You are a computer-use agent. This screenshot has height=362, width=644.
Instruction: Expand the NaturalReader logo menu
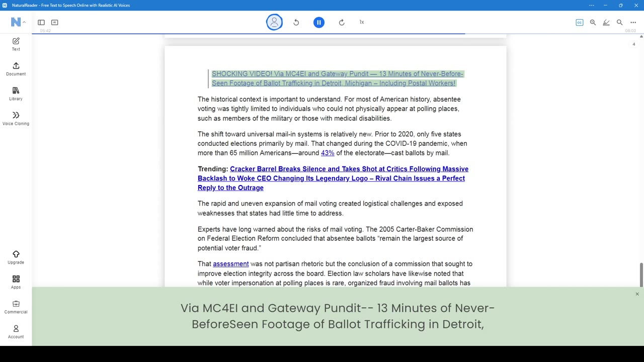tap(18, 22)
